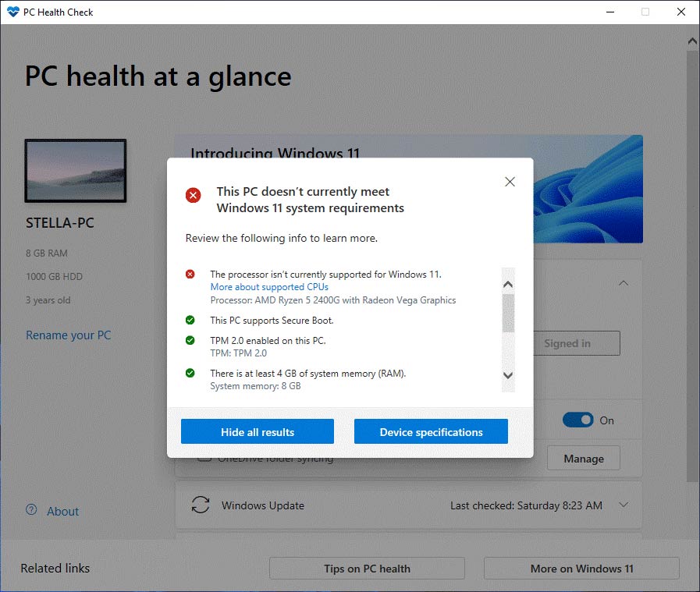Click the red X icon for processor result
Screen dimensions: 700x592
pyautogui.click(x=190, y=274)
